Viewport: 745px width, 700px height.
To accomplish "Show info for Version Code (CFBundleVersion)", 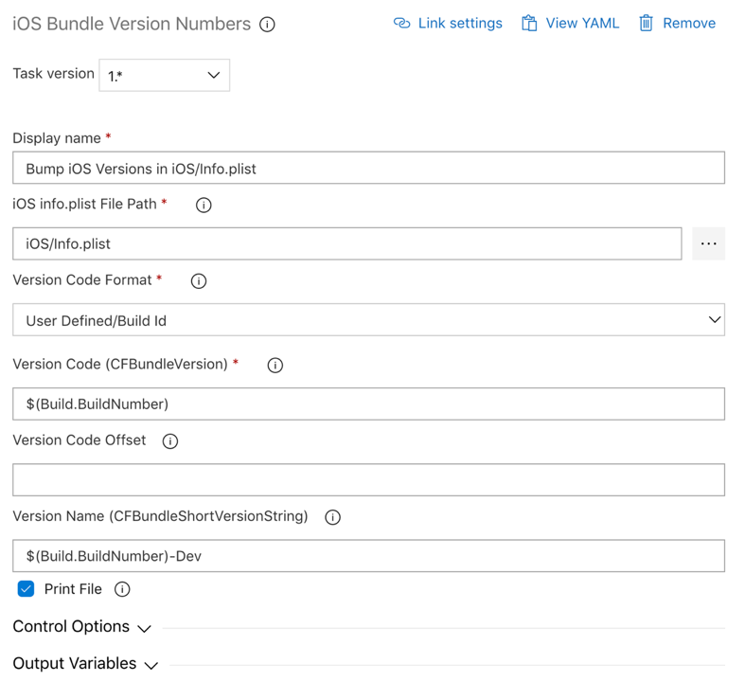I will click(x=275, y=366).
